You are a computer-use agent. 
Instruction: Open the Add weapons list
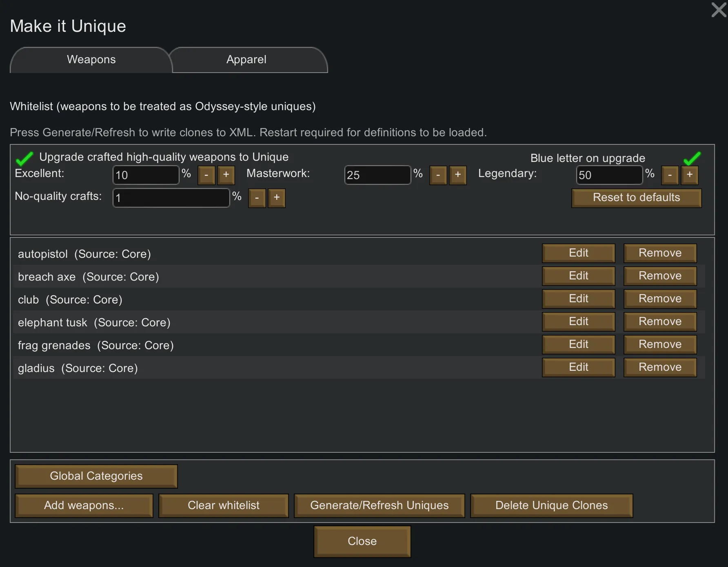84,505
